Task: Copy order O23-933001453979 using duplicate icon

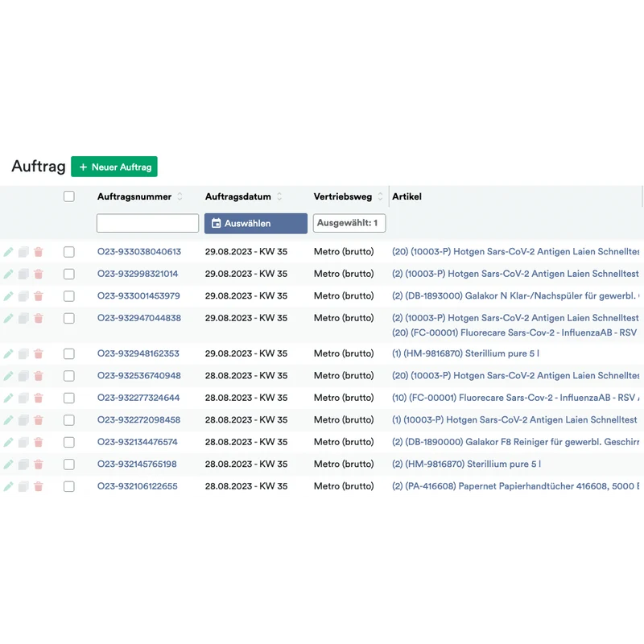Action: click(x=23, y=296)
